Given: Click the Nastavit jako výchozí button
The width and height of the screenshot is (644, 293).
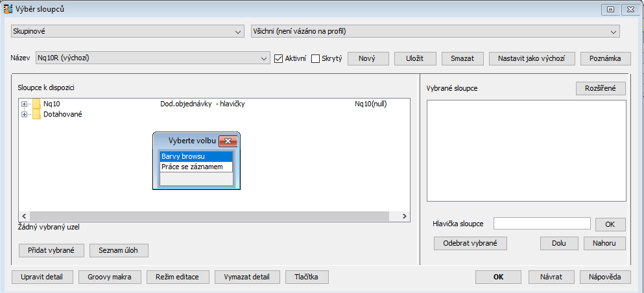Looking at the screenshot, I should click(x=532, y=58).
